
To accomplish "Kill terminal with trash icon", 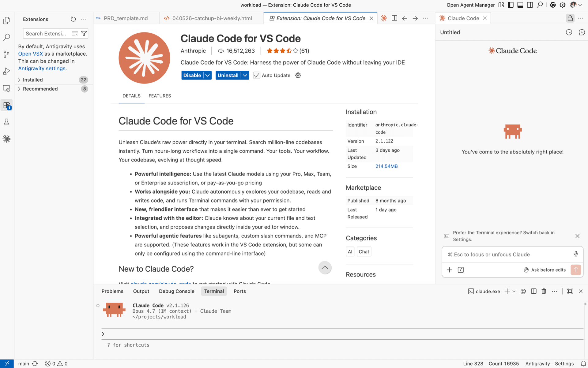I will [544, 291].
